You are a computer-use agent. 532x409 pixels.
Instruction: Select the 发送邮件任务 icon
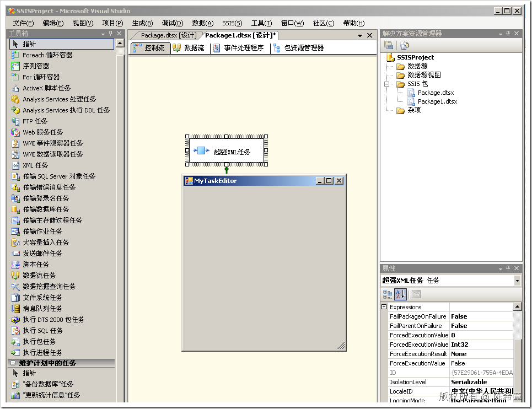click(x=15, y=254)
